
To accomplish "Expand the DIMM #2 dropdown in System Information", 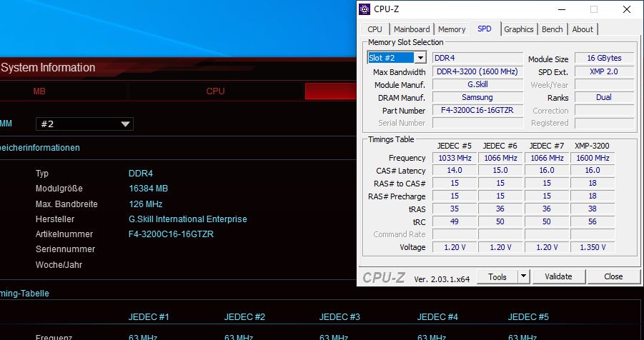I will 84,124.
